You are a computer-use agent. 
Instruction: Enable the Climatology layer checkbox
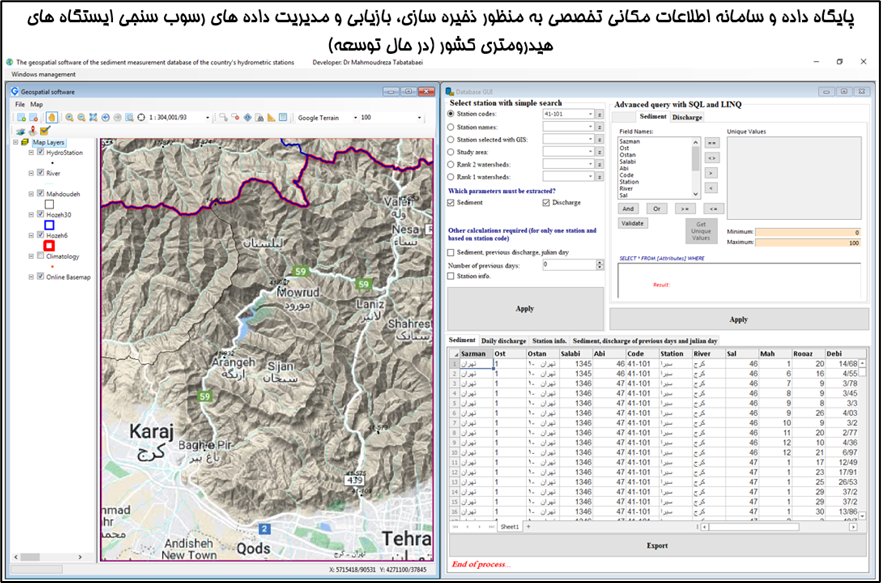tap(40, 256)
